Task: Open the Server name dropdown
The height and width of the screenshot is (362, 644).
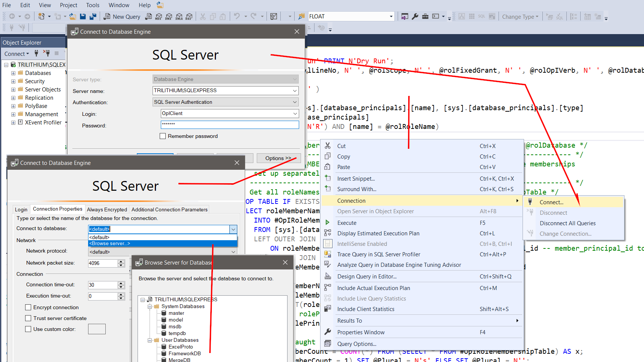Action: point(295,91)
